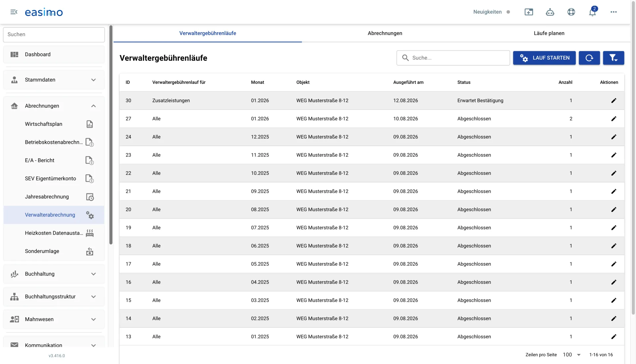Click the 10.08.2026 date cell
The image size is (636, 364).
click(x=405, y=119)
